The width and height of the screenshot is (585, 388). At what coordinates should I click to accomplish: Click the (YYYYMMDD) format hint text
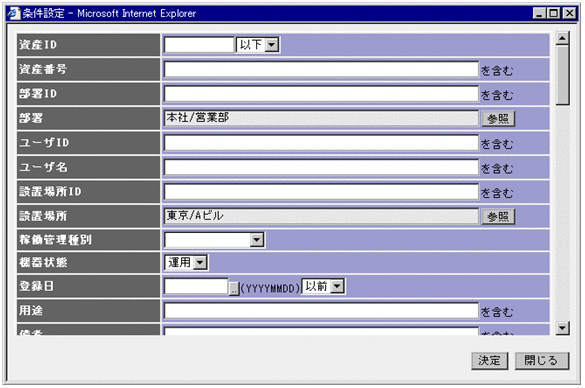click(x=270, y=288)
